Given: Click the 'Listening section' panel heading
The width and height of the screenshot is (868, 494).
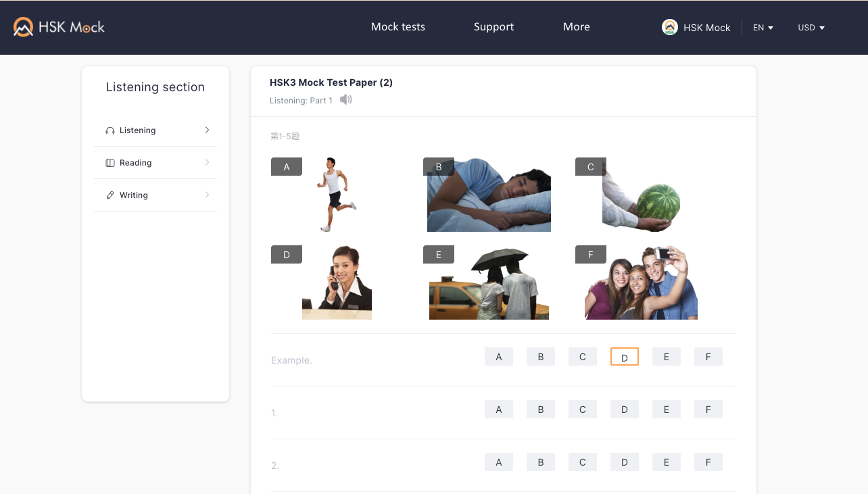Looking at the screenshot, I should click(155, 87).
